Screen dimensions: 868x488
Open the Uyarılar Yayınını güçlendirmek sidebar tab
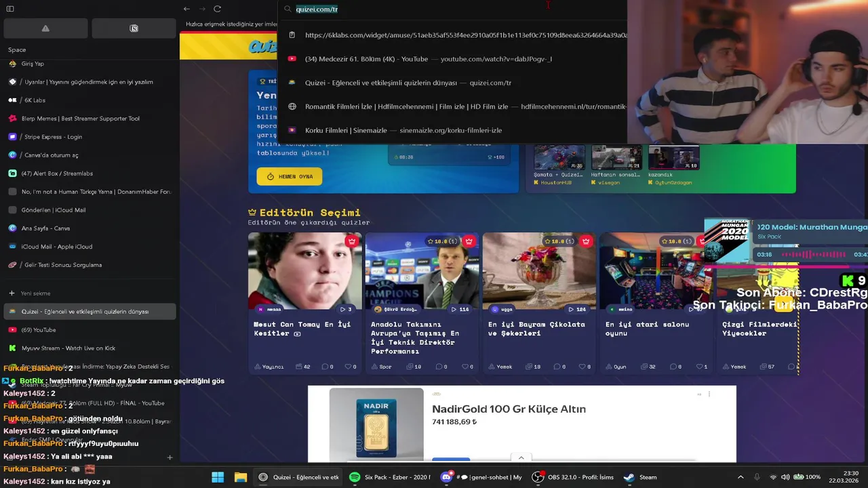pyautogui.click(x=90, y=82)
